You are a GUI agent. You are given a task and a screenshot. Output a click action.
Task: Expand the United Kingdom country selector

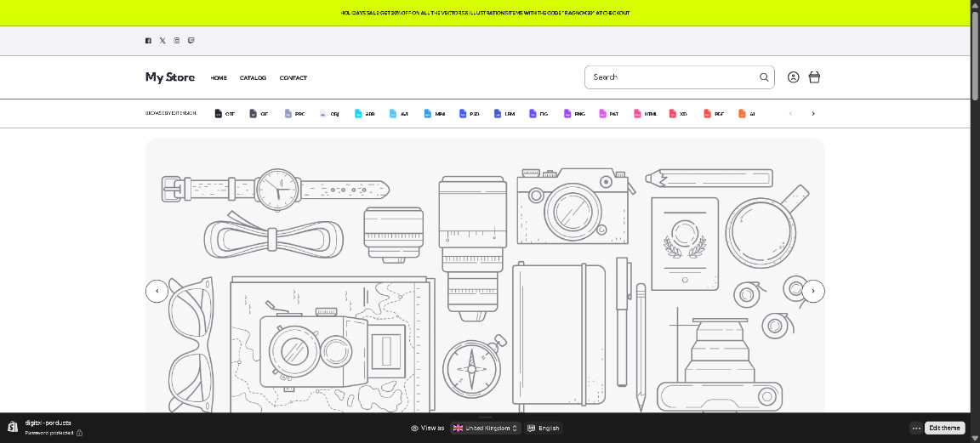point(486,429)
